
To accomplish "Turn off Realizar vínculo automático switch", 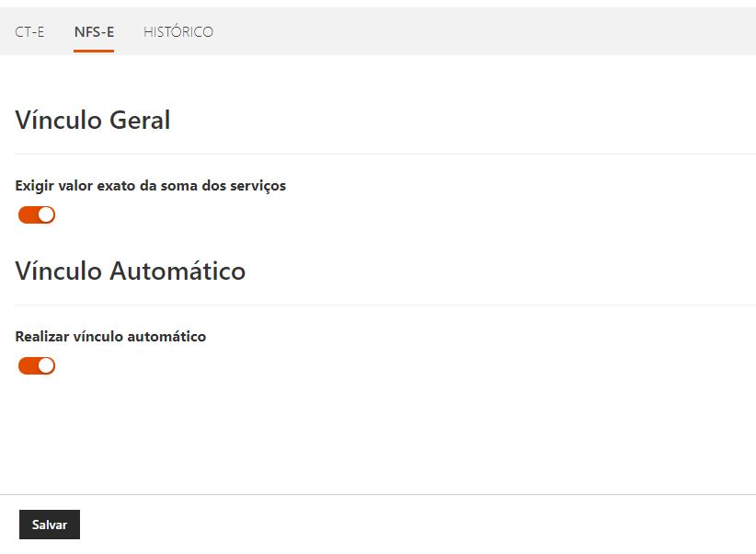I will (x=37, y=366).
